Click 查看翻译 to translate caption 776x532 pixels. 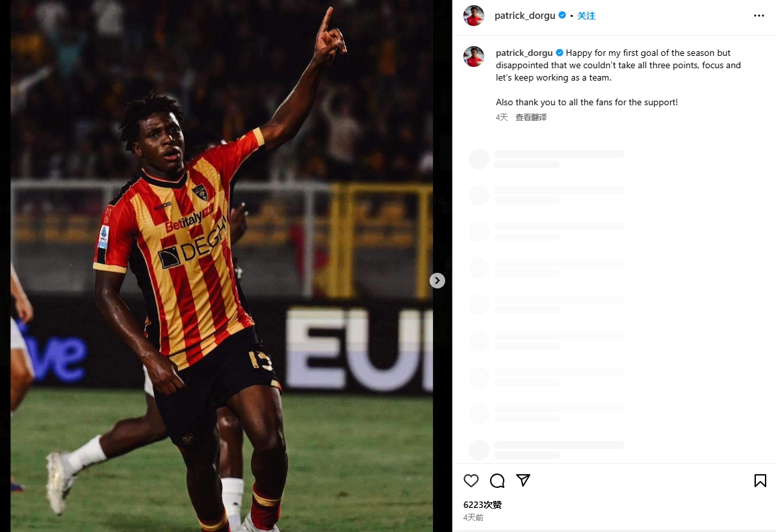pyautogui.click(x=531, y=117)
